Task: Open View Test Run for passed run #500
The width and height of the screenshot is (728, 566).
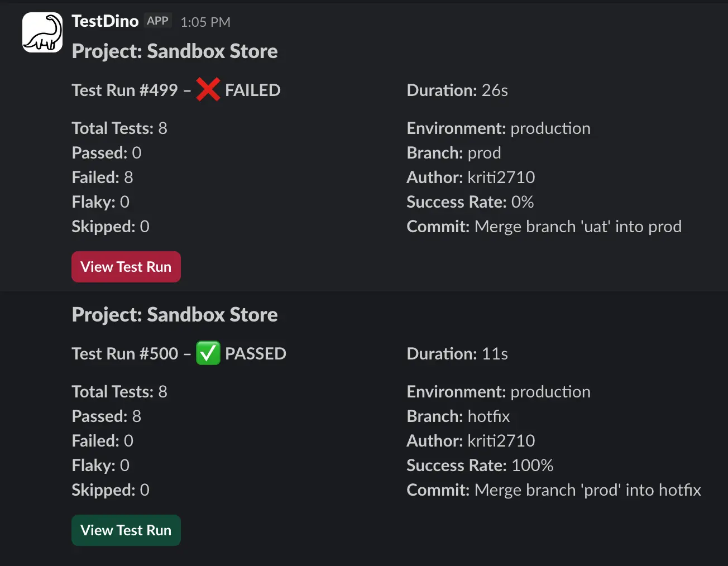Action: [126, 530]
